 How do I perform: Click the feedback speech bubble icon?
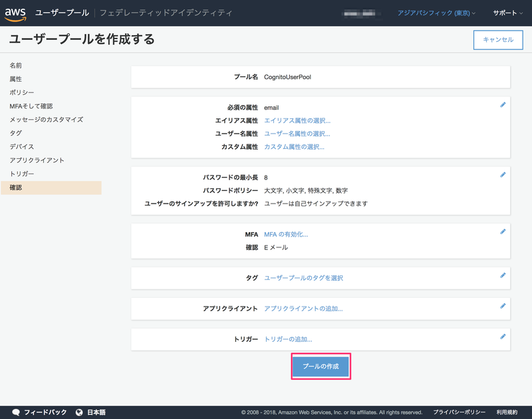coord(16,412)
